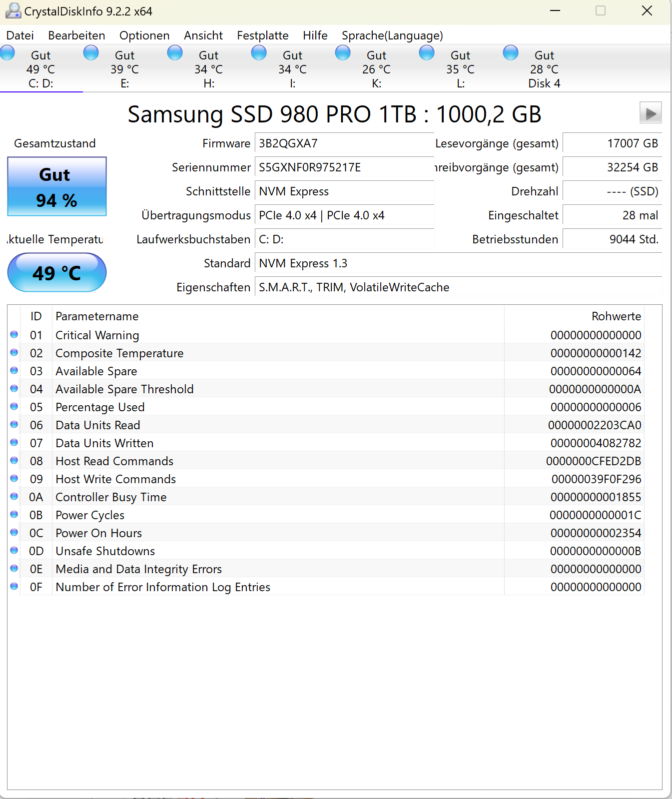Select the Media and Data Integrity Errors row

[x=326, y=569]
